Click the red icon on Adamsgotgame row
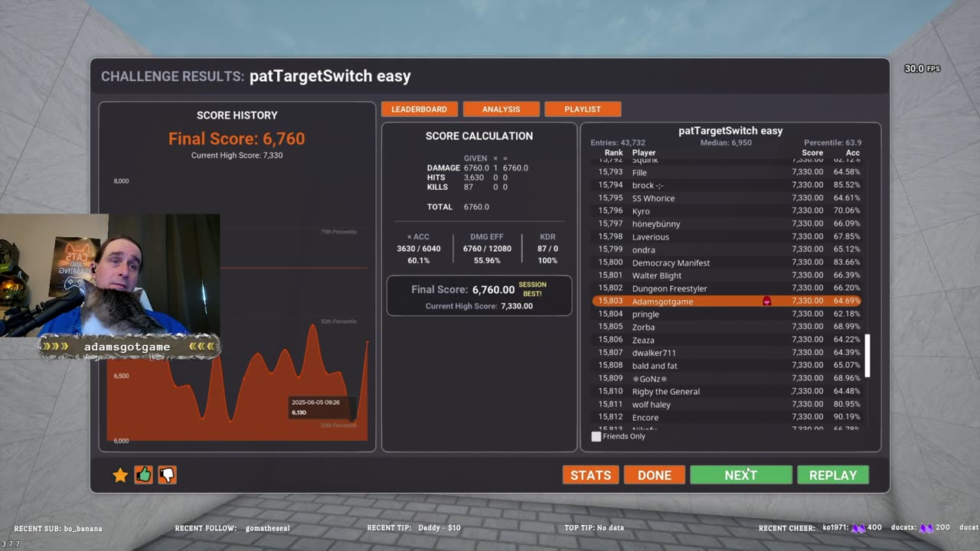The width and height of the screenshot is (980, 551). click(x=767, y=302)
